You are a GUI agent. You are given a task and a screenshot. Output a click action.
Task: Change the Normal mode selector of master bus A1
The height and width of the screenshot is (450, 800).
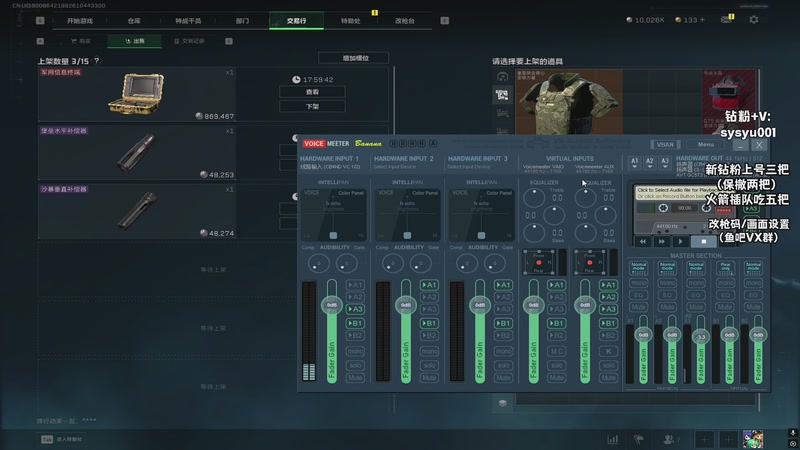[638, 266]
